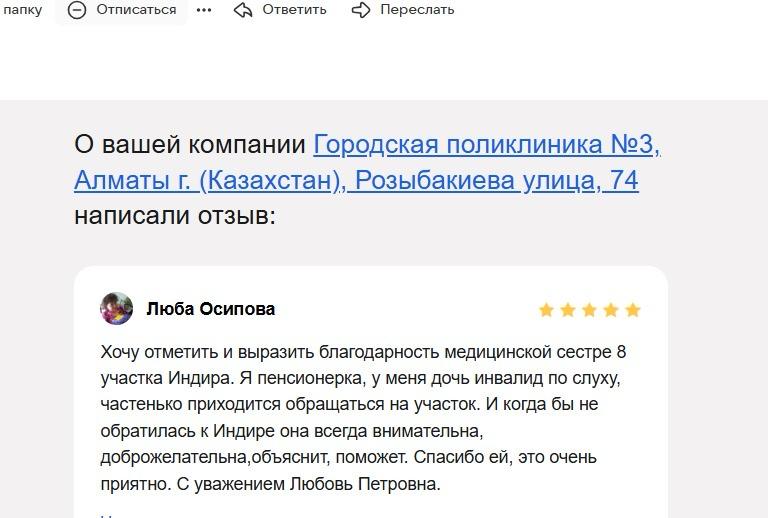Click Люба Осипова's round avatar picture
The height and width of the screenshot is (518, 768).
[x=117, y=309]
